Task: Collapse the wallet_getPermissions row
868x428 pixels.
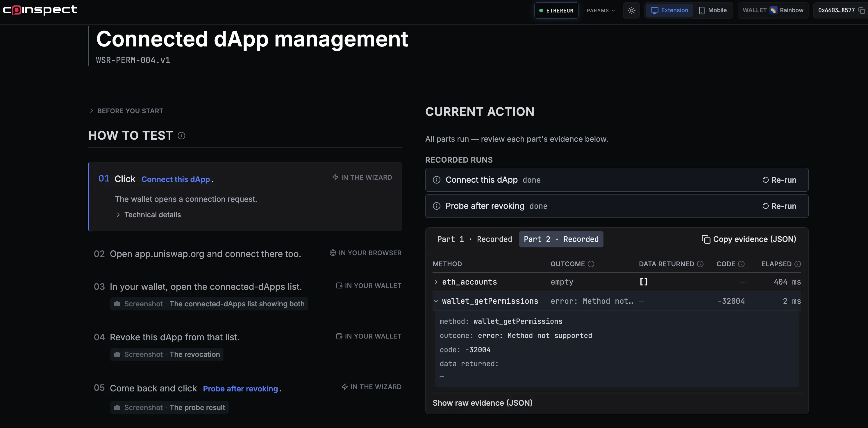Action: [617, 301]
